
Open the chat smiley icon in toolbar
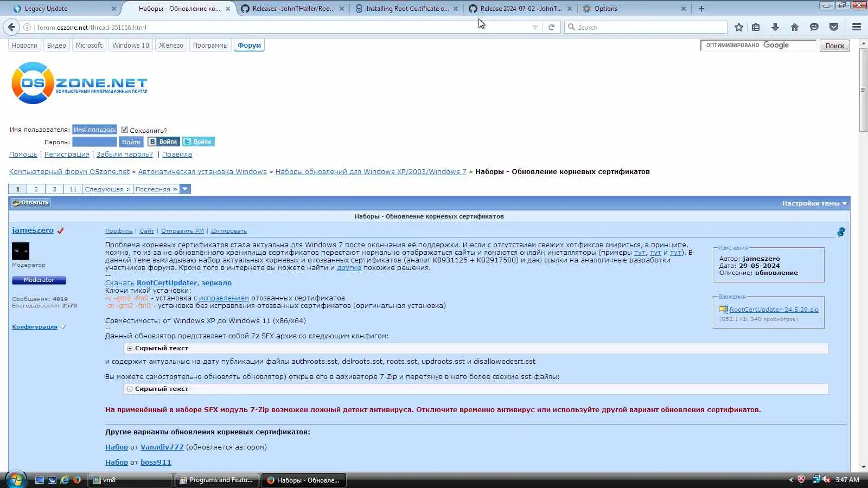click(814, 27)
